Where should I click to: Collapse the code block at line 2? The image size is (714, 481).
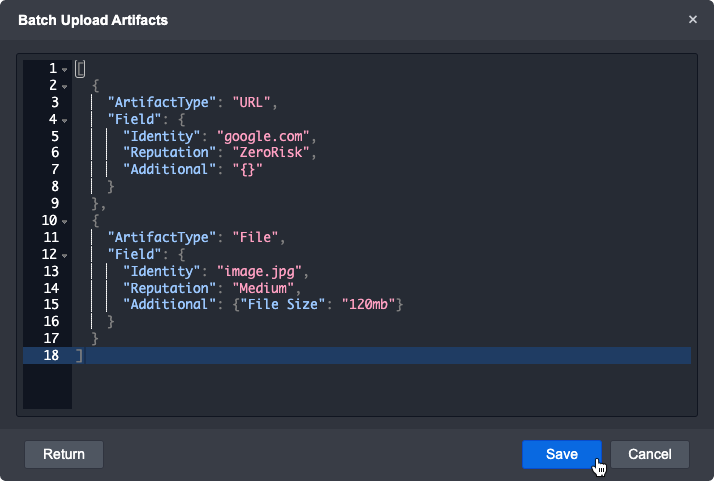[x=65, y=86]
